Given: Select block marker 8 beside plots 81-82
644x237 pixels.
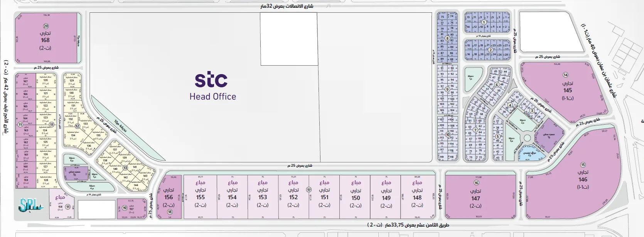Looking at the screenshot, I should [x=447, y=38].
